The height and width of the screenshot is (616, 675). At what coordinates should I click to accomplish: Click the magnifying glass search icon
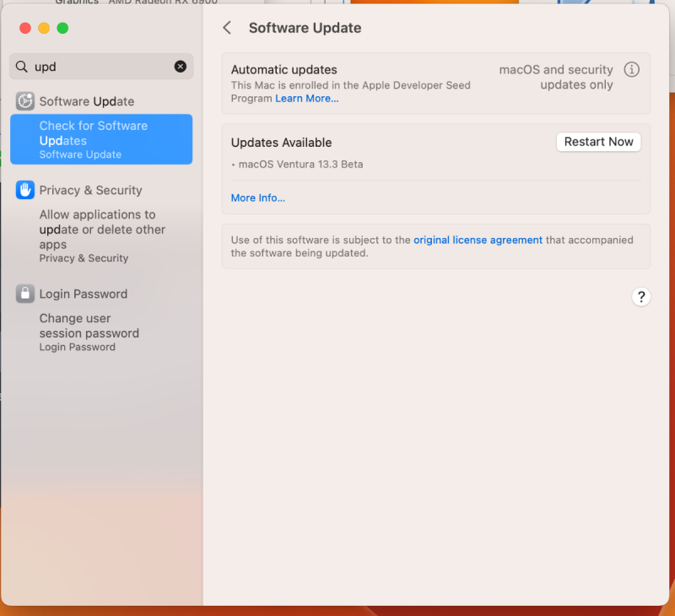point(22,67)
